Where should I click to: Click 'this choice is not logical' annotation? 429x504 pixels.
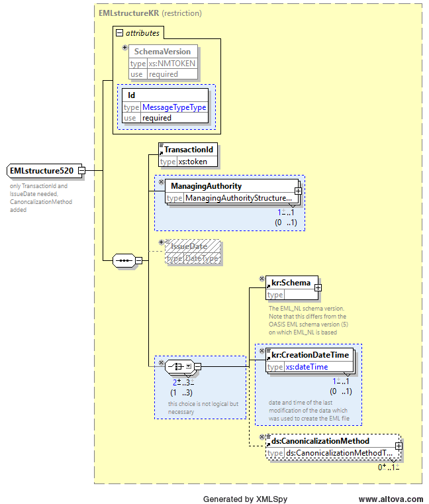(x=203, y=408)
